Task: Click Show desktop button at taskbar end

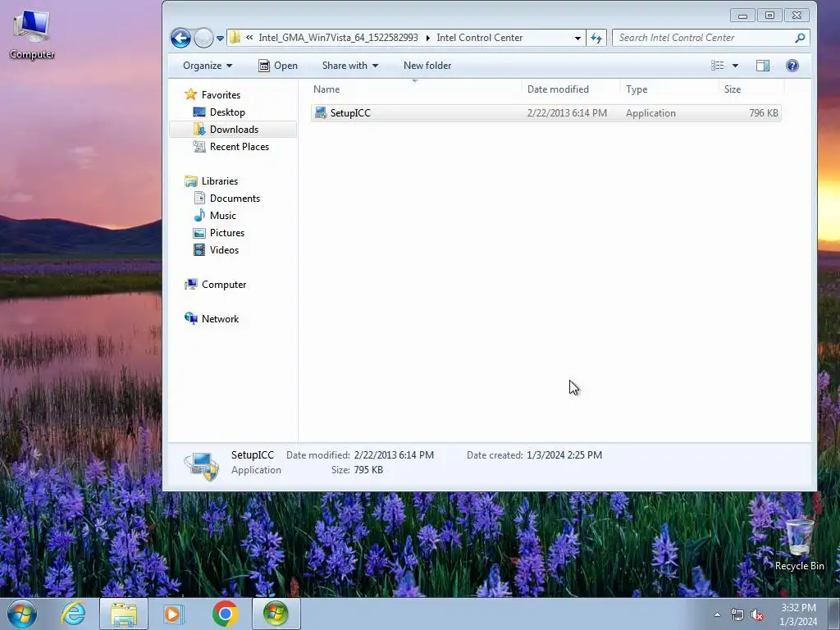Action: pyautogui.click(x=834, y=614)
